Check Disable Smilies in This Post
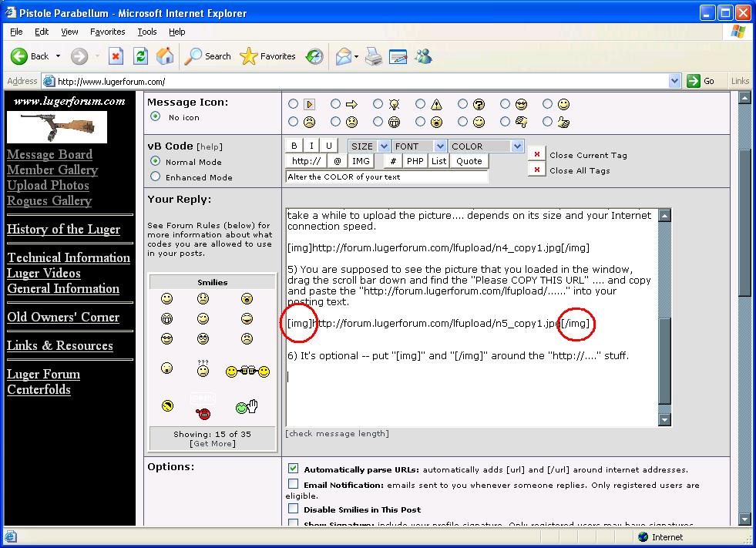756x548 pixels. pyautogui.click(x=294, y=509)
